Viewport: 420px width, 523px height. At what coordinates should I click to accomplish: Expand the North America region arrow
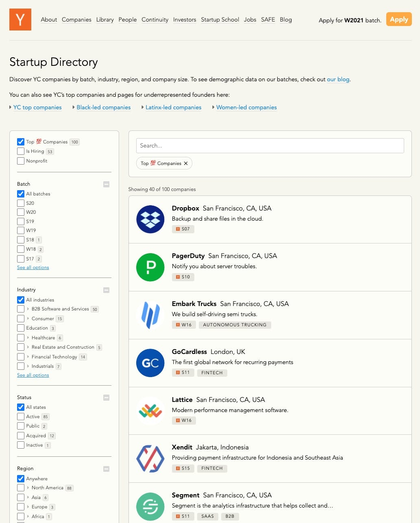[x=28, y=488]
